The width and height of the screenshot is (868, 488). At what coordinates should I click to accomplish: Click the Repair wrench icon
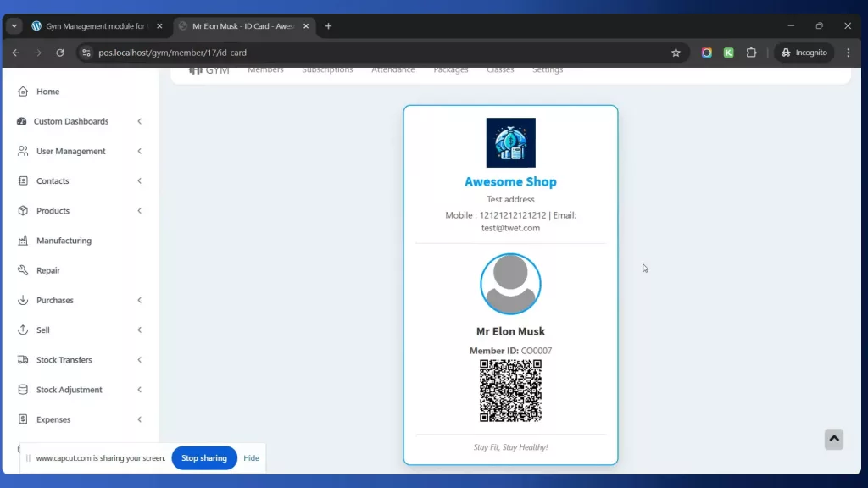pos(23,270)
